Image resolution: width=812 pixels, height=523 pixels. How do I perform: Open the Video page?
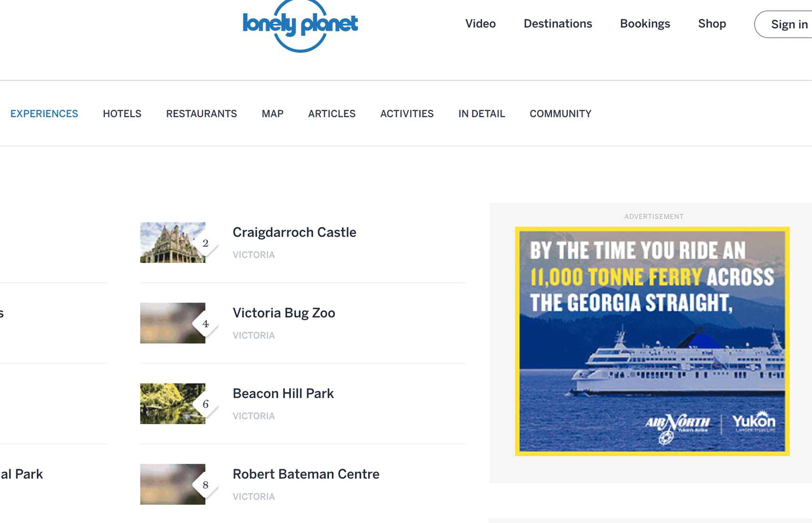point(480,24)
